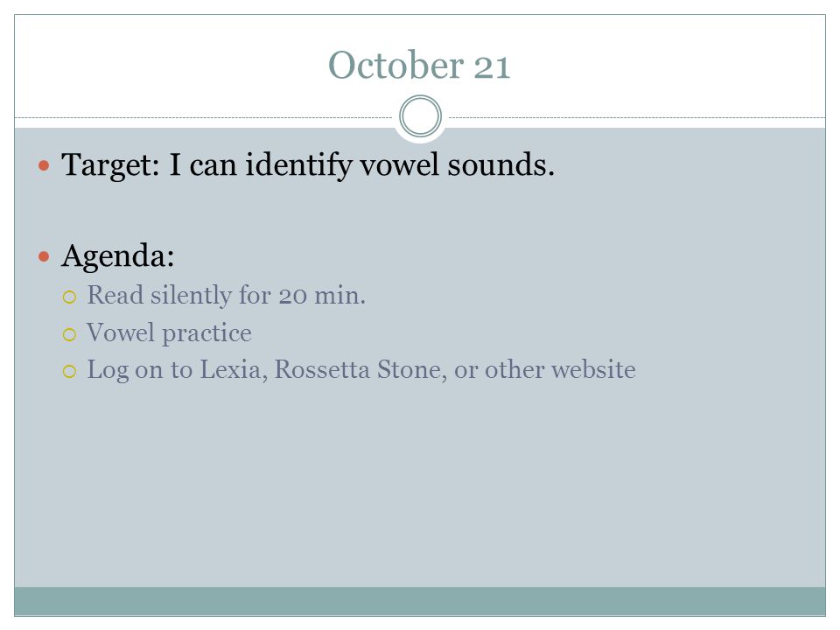
Task: Select the orange bullet beside Agenda
Action: [44, 257]
